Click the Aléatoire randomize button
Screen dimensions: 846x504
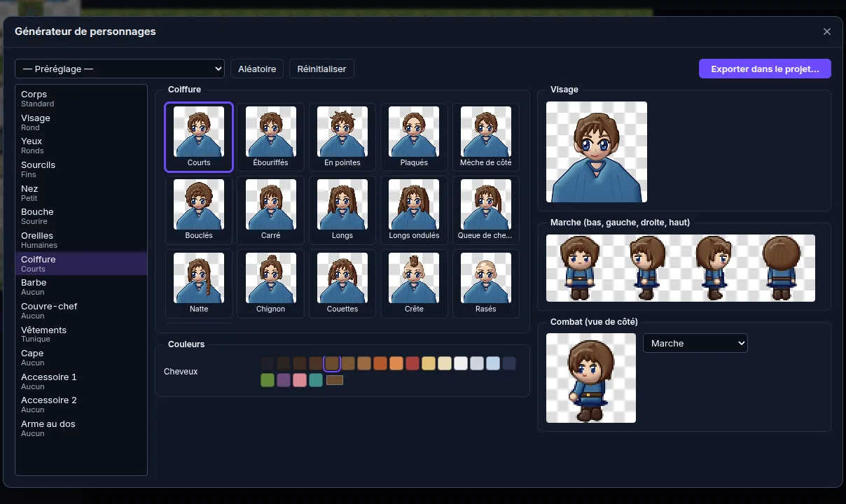click(257, 69)
